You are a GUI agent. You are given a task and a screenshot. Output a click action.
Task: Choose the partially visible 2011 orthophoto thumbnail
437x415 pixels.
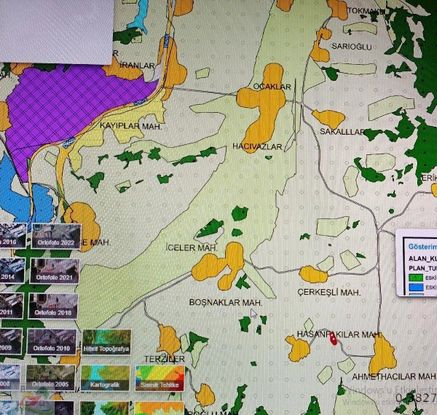tap(11, 306)
